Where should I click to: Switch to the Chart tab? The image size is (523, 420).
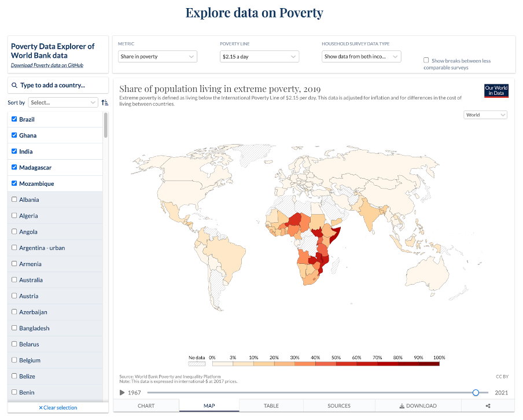[146, 406]
